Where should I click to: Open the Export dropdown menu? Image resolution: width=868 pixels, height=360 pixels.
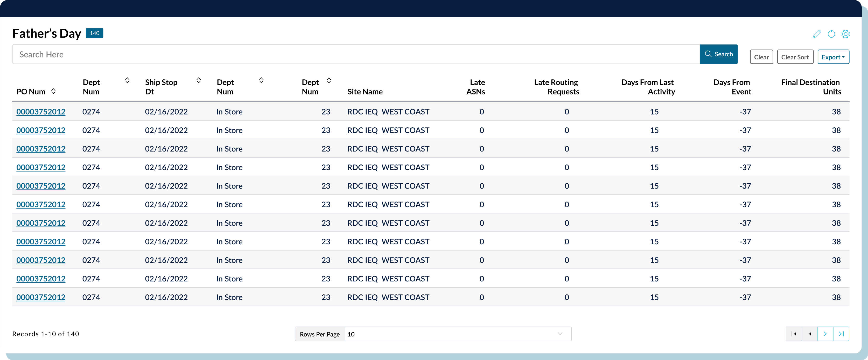833,57
